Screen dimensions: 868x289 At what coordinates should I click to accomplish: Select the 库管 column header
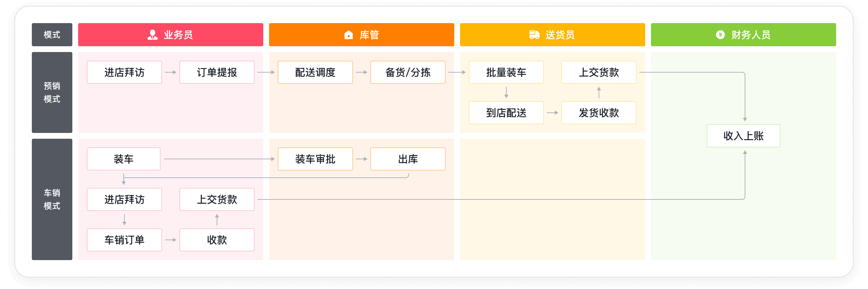[x=362, y=35]
